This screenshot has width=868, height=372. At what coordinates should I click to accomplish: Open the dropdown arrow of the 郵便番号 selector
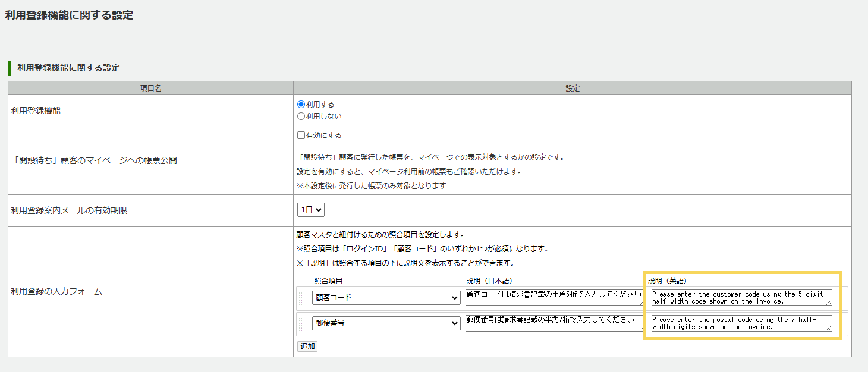[454, 323]
